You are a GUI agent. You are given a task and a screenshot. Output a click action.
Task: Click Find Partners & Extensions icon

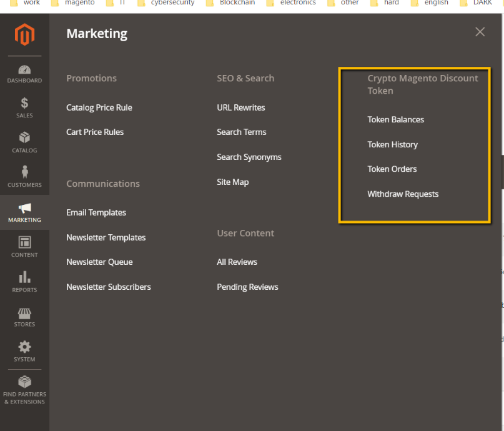(24, 382)
